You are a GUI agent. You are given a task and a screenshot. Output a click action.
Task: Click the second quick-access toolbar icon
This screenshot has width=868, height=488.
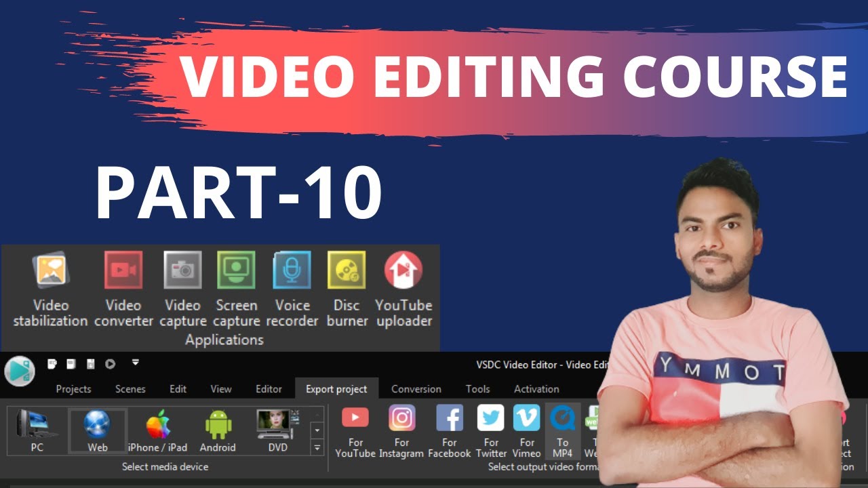point(71,364)
